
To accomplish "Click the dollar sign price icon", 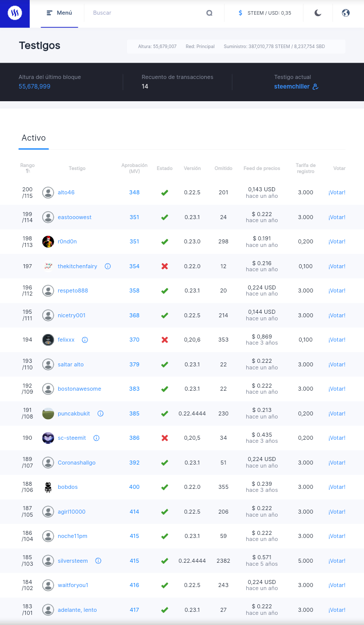I will click(241, 13).
